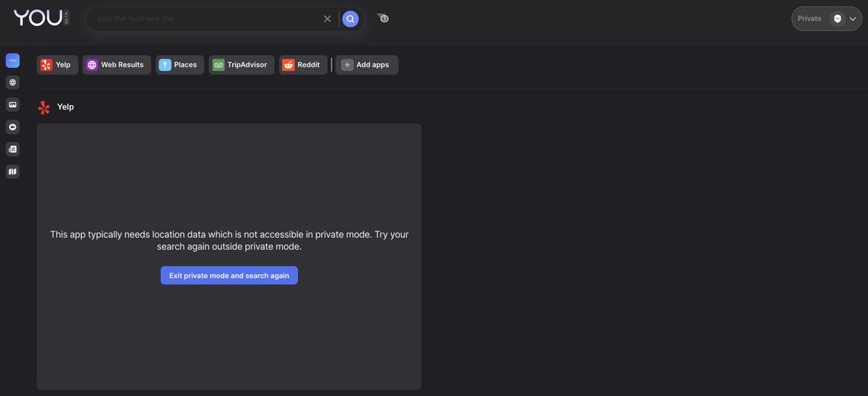This screenshot has height=396, width=868.
Task: Open the filter icon showing badge 1
Action: coord(383,18)
